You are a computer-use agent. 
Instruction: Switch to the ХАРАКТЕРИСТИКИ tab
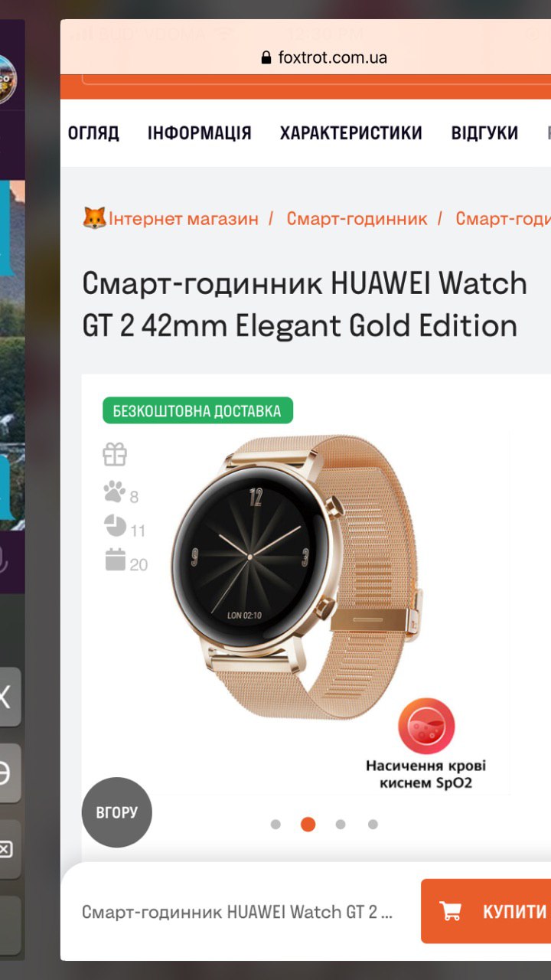click(x=351, y=133)
